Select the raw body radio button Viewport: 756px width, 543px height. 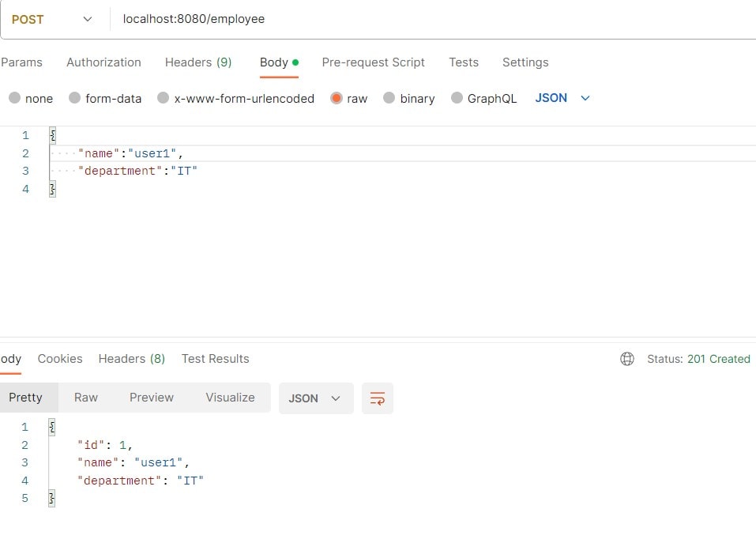coord(336,98)
